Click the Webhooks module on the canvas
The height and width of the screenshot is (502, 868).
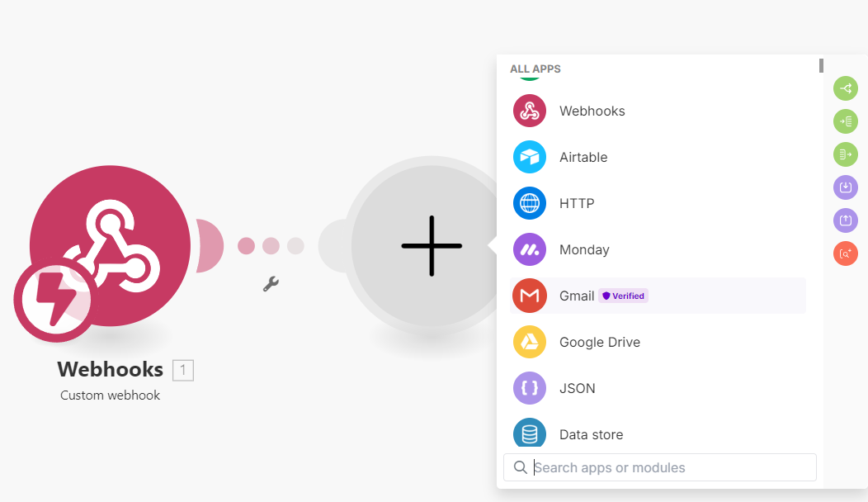(111, 245)
